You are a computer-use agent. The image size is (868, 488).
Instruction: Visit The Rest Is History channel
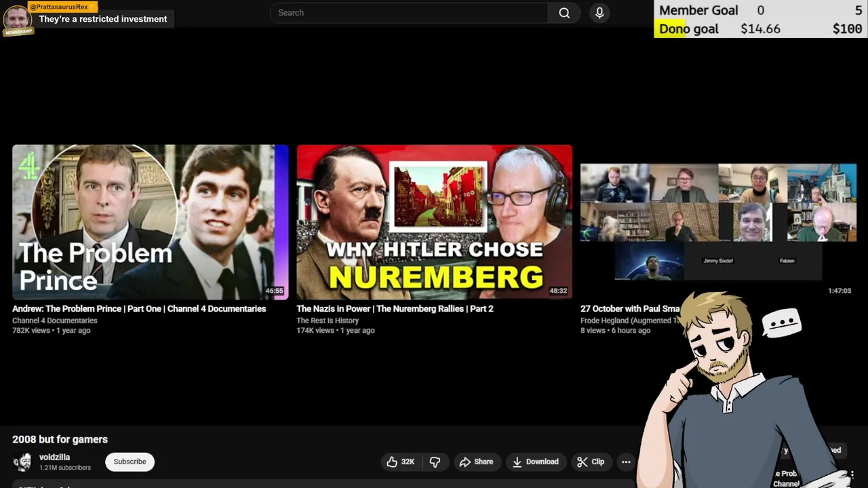[x=328, y=321]
